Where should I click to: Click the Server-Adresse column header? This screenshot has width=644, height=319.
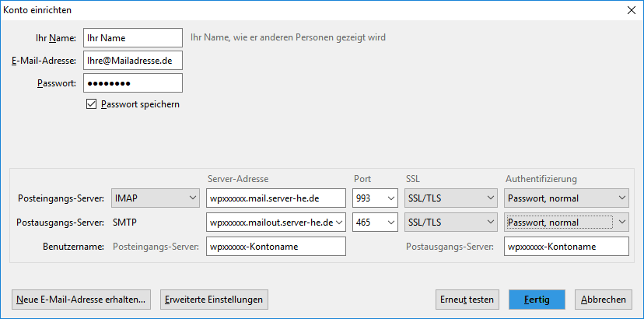[x=238, y=179]
